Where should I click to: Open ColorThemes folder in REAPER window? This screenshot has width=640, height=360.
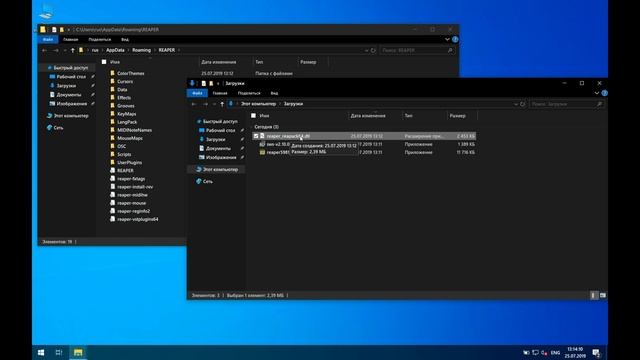click(130, 73)
